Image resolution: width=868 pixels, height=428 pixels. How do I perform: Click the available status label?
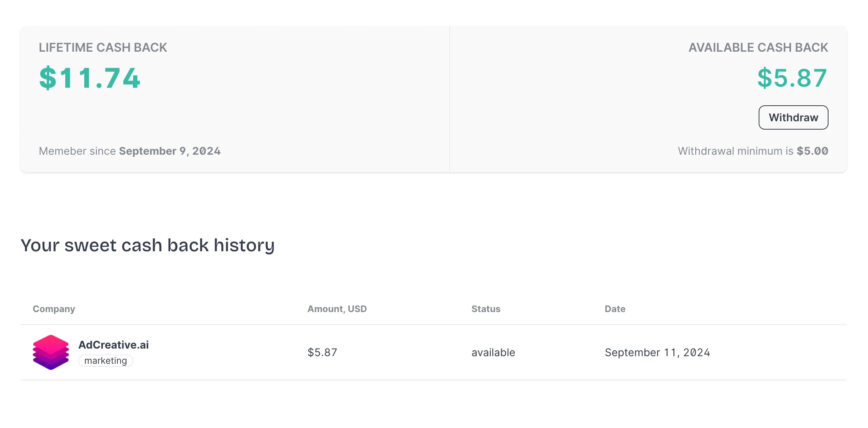(493, 352)
